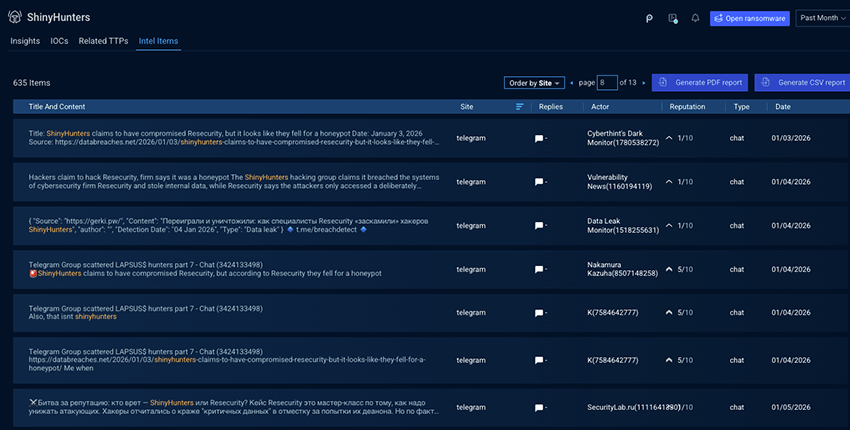Expand reputation chevron in 'Also, that isnt shinyhunters' row
This screenshot has width=850, height=430.
pos(669,312)
